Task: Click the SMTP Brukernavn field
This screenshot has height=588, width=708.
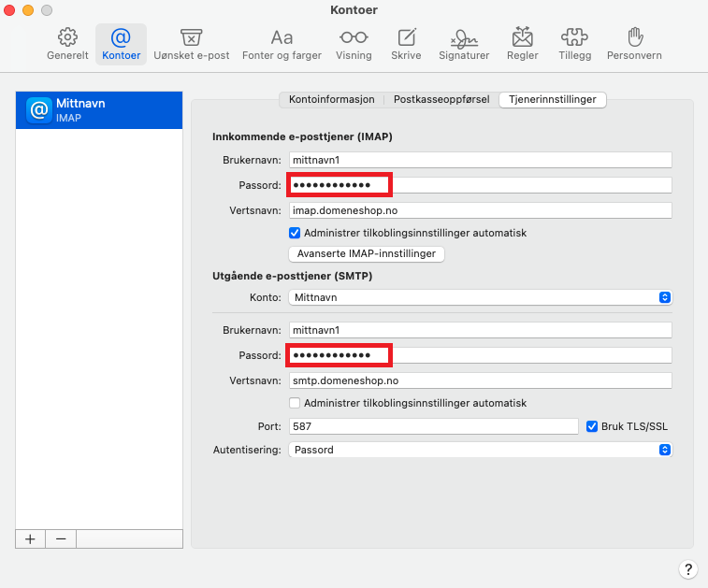Action: [481, 330]
